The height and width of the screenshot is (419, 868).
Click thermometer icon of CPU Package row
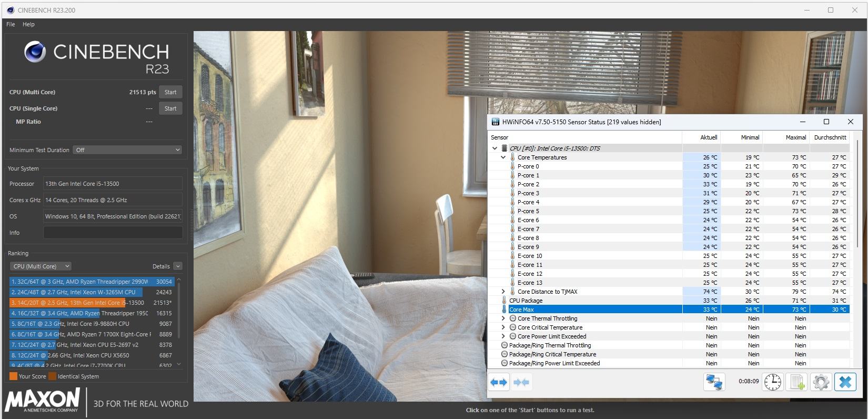click(504, 301)
